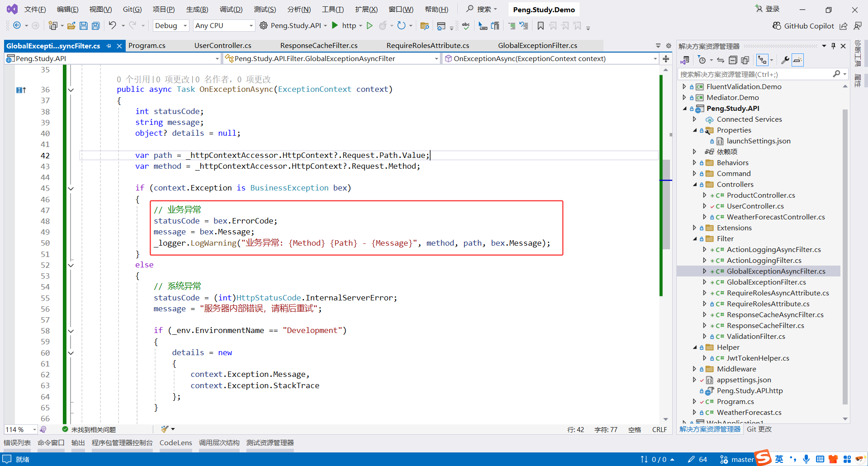Toggle Sogou punctuation mode

793,459
